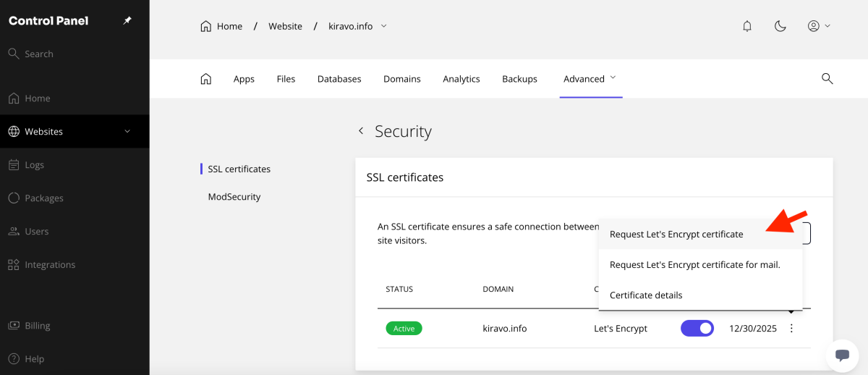868x375 pixels.
Task: Click the home icon in website tabs
Action: [206, 79]
